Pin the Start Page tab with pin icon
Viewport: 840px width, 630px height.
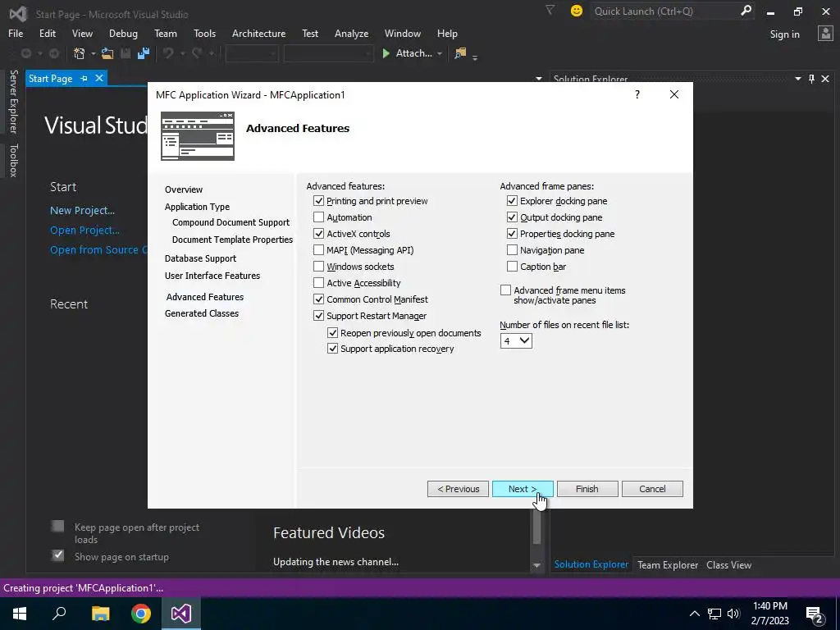tap(84, 78)
